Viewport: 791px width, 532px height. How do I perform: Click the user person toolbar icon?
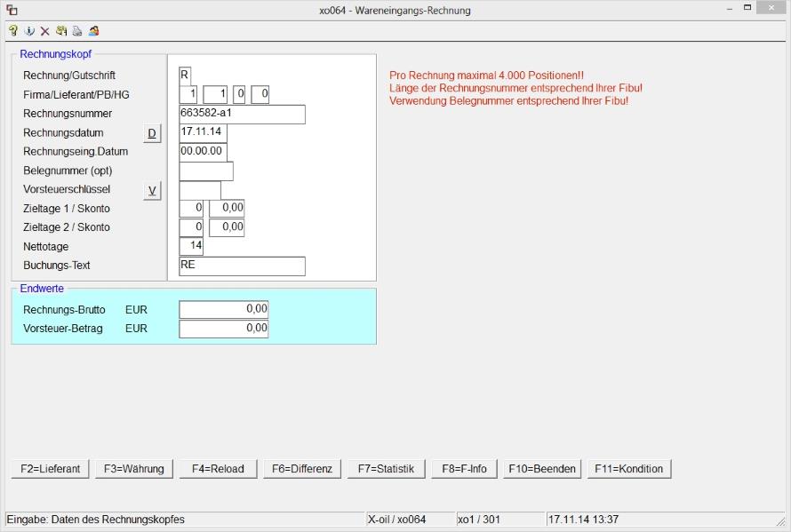point(93,31)
